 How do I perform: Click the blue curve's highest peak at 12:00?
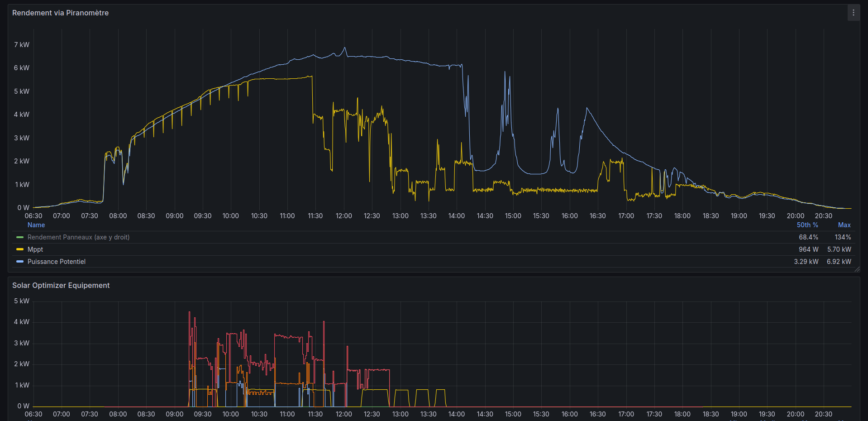pos(344,48)
